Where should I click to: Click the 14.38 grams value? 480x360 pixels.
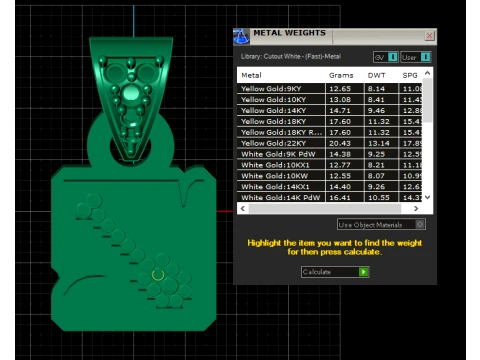[x=340, y=154]
